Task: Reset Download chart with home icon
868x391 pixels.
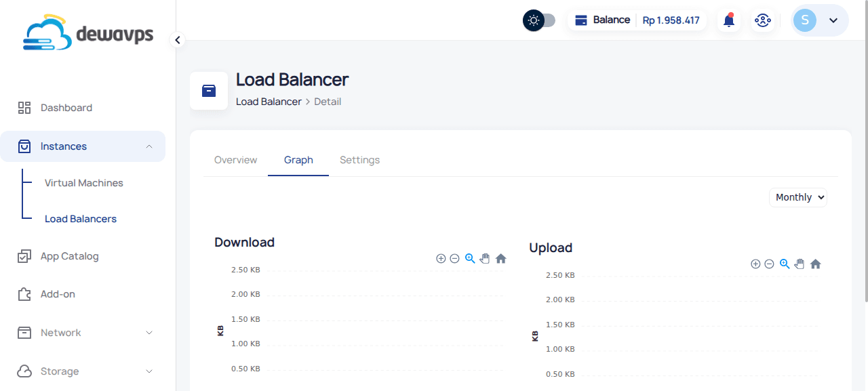Action: (x=501, y=258)
